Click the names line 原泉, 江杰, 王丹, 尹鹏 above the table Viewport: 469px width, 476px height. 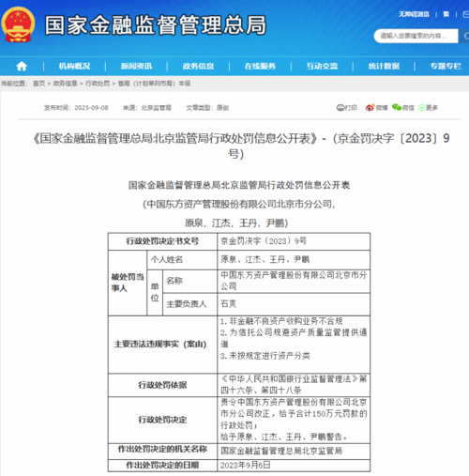pyautogui.click(x=236, y=223)
